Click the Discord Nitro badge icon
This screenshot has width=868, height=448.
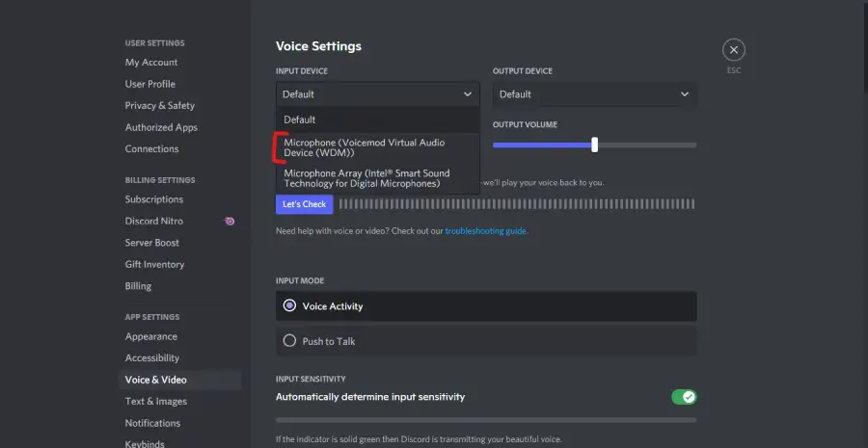pyautogui.click(x=230, y=222)
